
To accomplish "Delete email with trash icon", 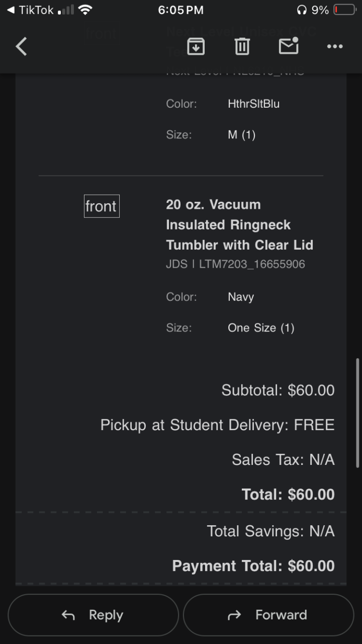I will pos(242,47).
